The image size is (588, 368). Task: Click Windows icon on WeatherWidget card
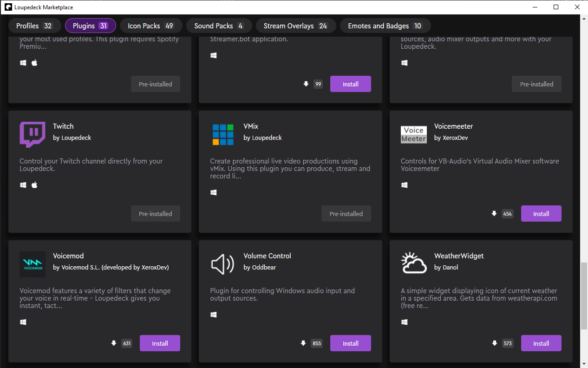(x=404, y=322)
